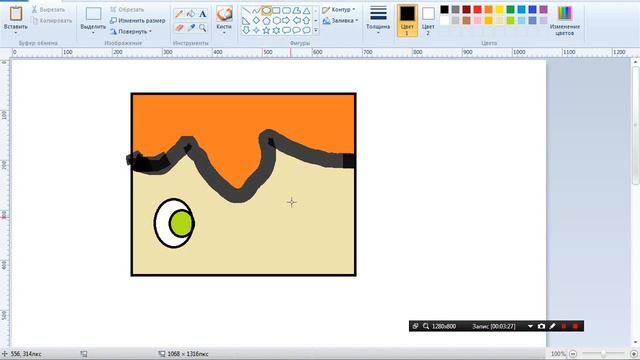Choose the right arrow shape
This screenshot has width=640, height=360.
click(287, 20)
